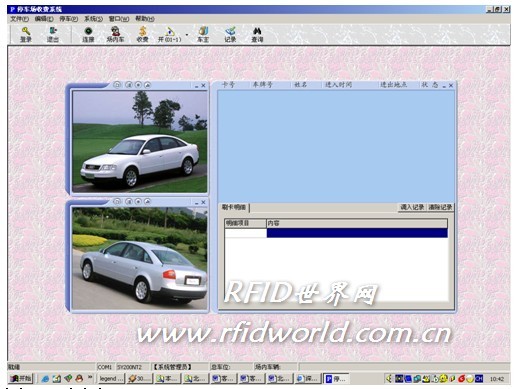Click second round button on upper camera panel
Viewport: 515px width, 389px height.
pyautogui.click(x=129, y=85)
